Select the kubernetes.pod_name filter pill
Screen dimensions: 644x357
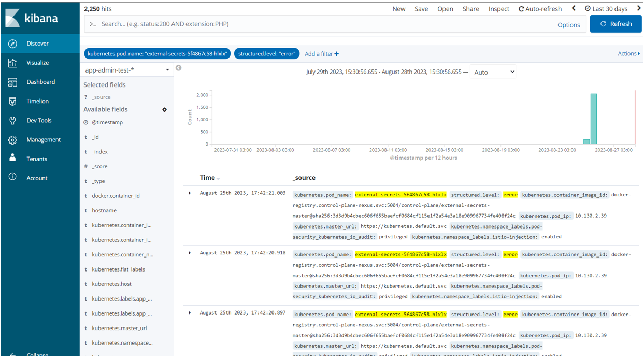[x=158, y=53]
